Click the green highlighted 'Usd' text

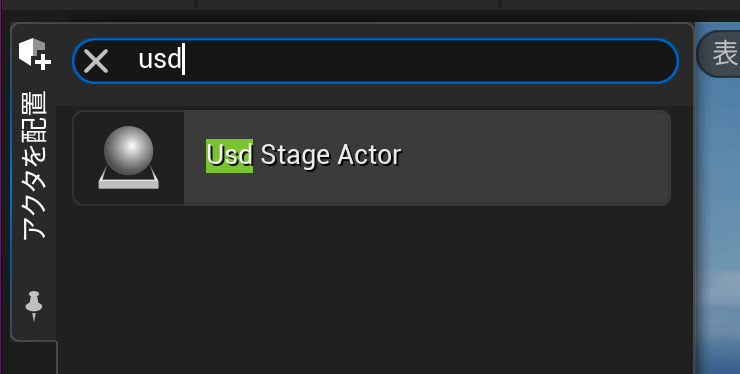229,156
